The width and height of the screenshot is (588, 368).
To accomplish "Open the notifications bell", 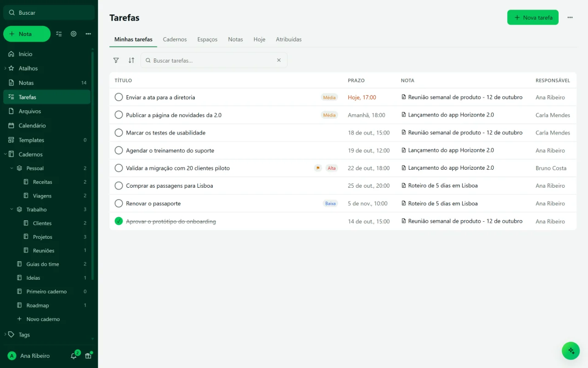I will pos(73,356).
